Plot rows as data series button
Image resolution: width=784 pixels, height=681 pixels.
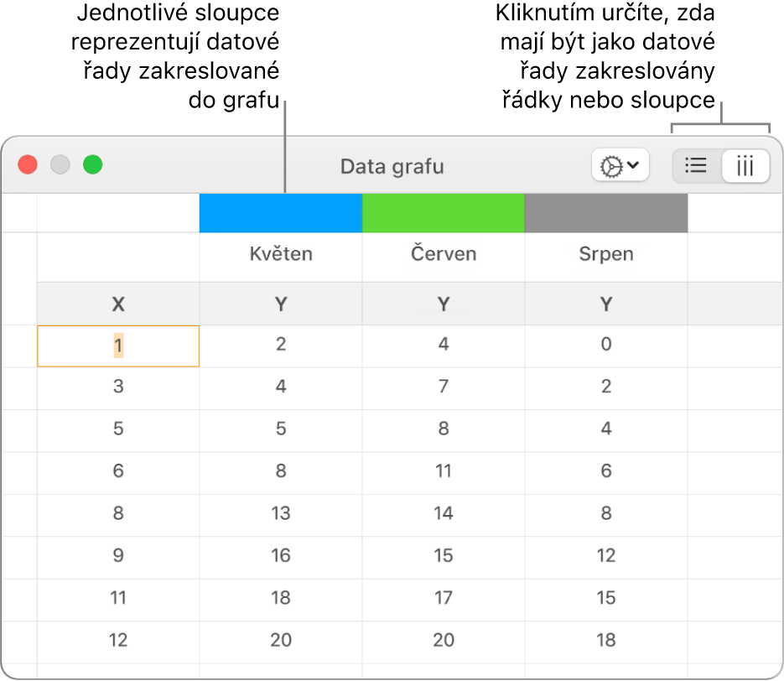(x=697, y=166)
